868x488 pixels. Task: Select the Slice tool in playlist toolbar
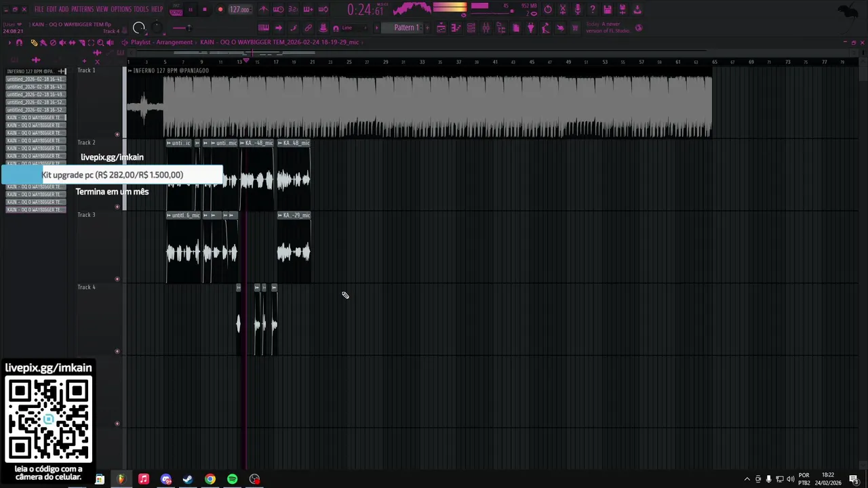click(81, 43)
